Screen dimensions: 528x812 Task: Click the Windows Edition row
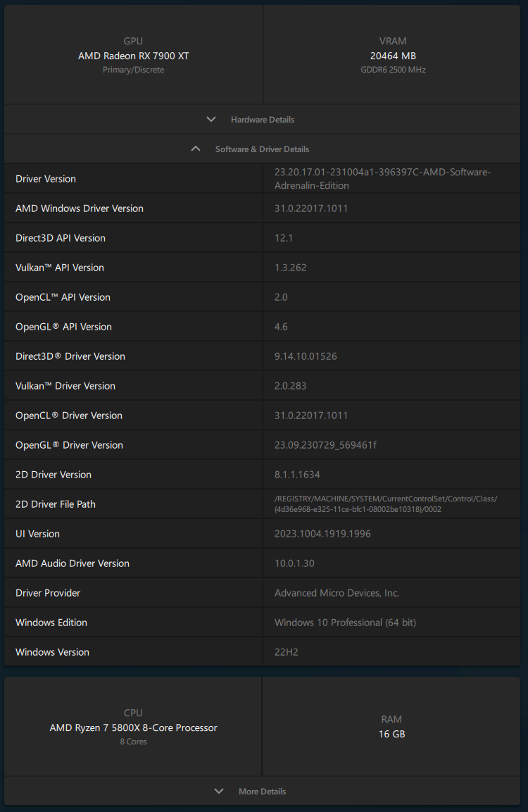(x=262, y=623)
